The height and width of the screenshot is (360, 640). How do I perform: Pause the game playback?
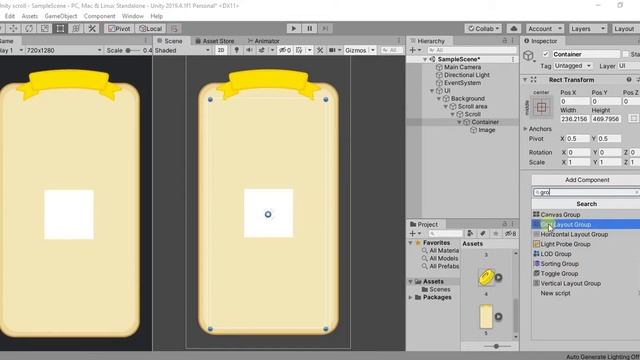[x=309, y=29]
